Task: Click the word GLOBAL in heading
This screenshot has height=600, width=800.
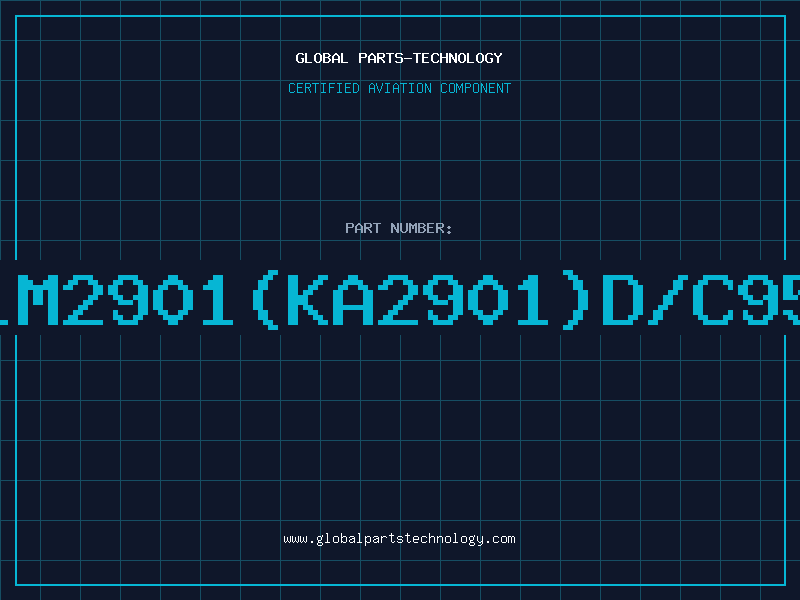Action: [321, 58]
